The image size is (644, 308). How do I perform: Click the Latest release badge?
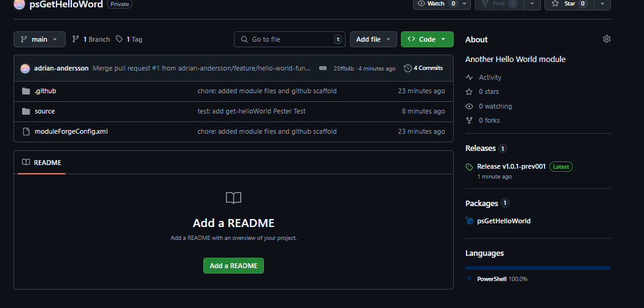(561, 167)
